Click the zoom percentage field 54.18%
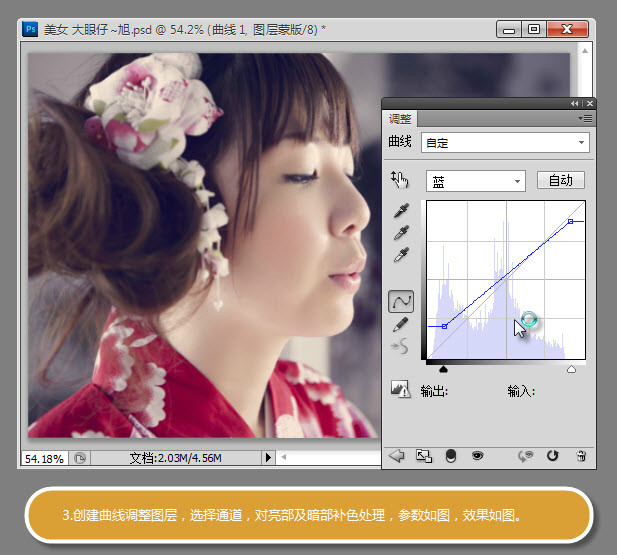Screen dimensions: 617x555 [44, 459]
